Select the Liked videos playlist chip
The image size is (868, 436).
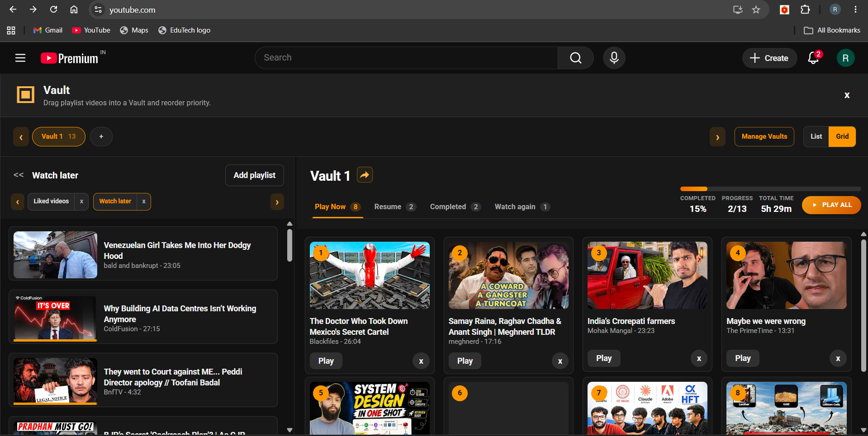pos(51,202)
